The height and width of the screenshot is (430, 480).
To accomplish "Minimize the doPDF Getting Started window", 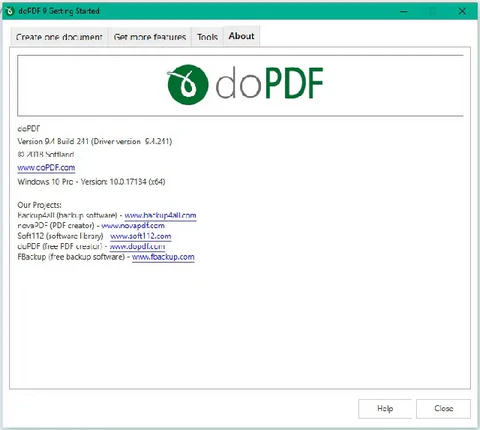I will 404,11.
